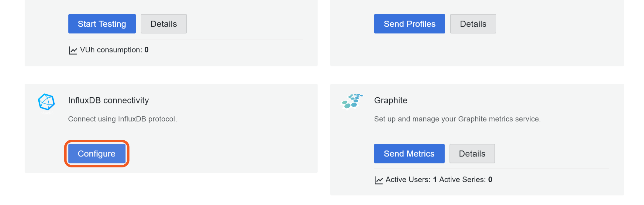Click the VUh consumption value 0
The height and width of the screenshot is (205, 644).
146,50
